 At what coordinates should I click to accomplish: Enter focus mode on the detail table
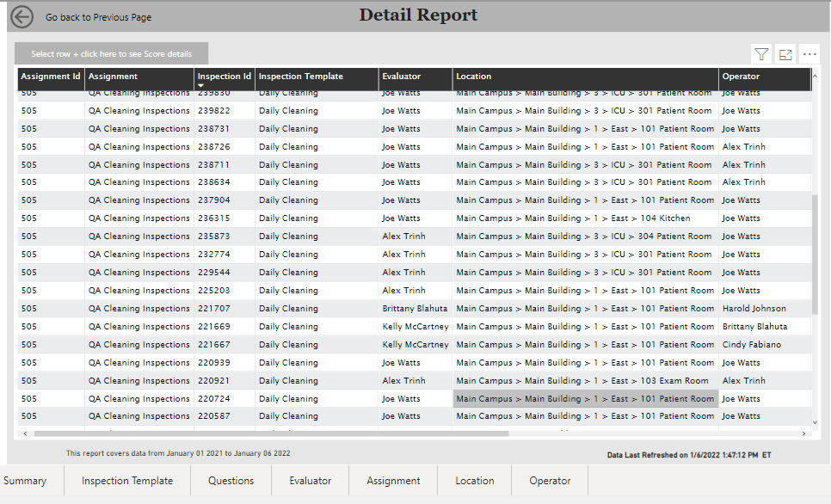pyautogui.click(x=785, y=53)
